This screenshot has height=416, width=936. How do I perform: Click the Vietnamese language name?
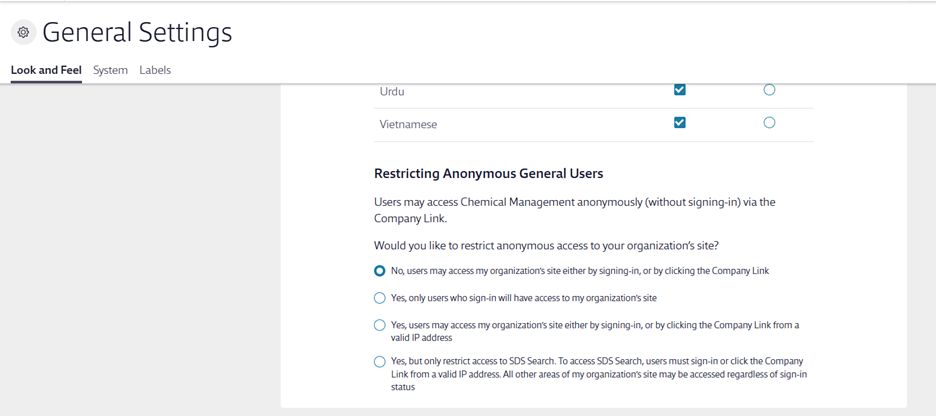pyautogui.click(x=408, y=125)
